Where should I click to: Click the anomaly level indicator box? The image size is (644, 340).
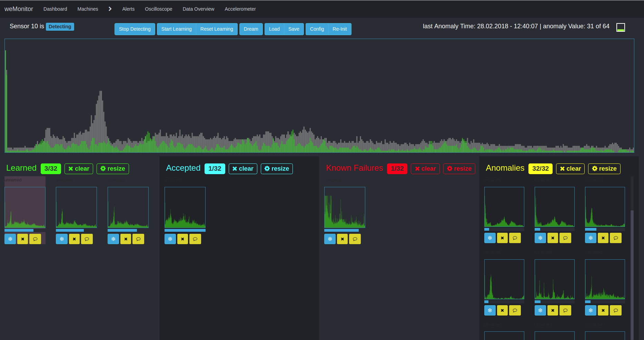(621, 27)
